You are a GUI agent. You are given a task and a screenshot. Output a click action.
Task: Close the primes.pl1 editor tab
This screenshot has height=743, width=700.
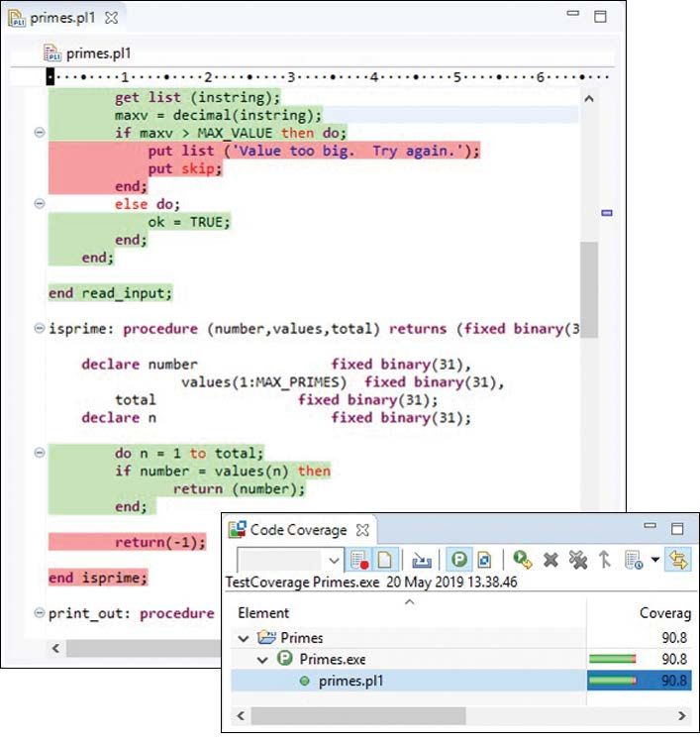click(111, 18)
